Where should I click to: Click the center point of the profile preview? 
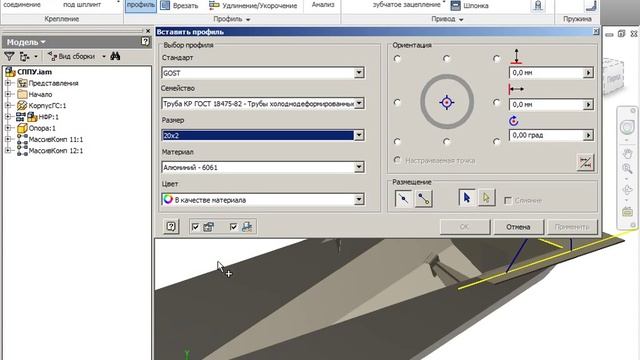(447, 102)
